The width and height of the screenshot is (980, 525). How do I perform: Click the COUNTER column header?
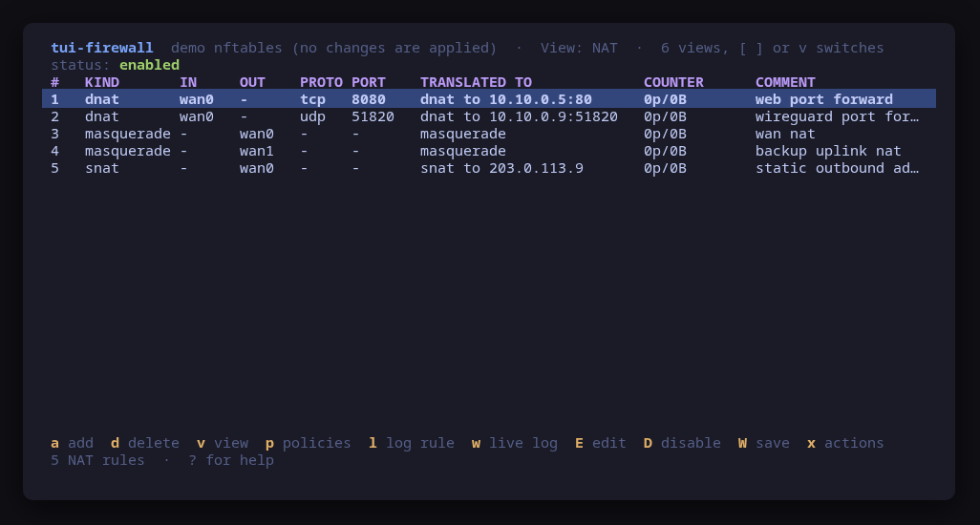(673, 82)
